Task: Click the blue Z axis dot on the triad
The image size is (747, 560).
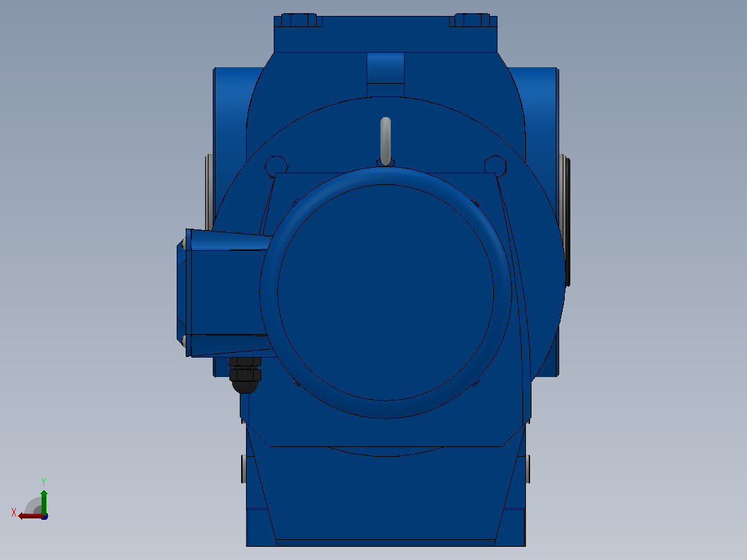Action: tap(45, 516)
